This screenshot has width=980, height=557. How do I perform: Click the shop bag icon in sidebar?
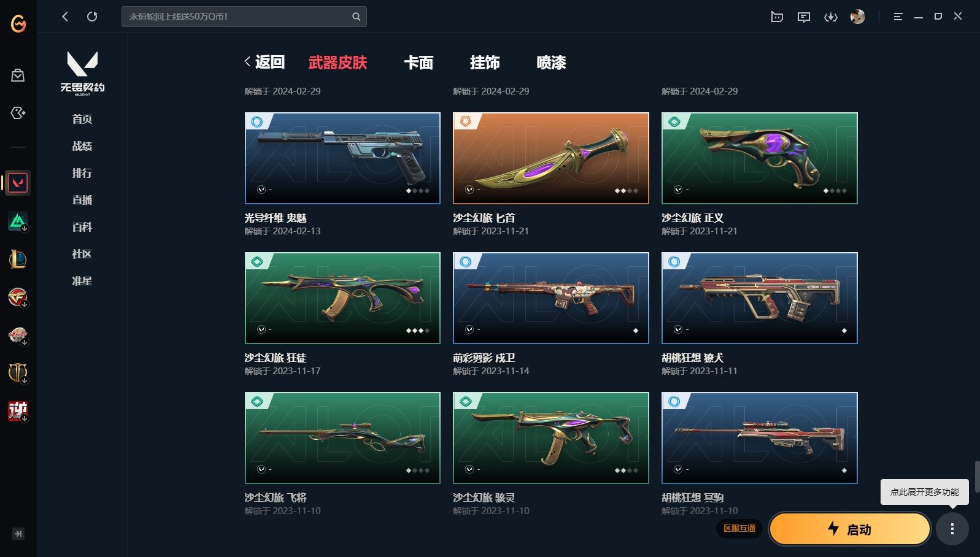(18, 75)
